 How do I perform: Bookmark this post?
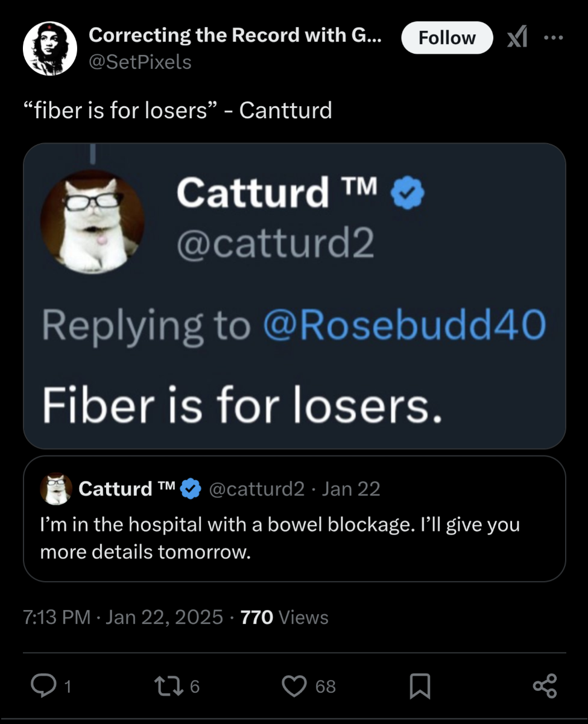420,686
